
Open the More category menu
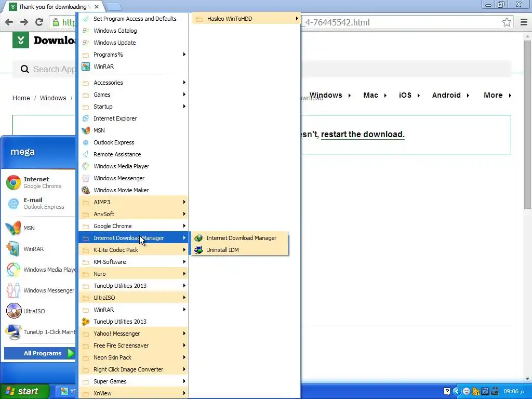coord(497,96)
